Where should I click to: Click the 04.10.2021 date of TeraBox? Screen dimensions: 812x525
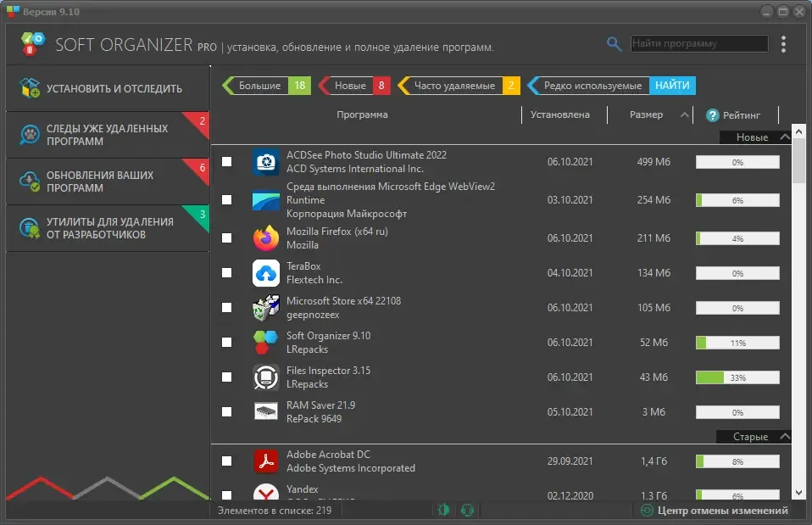pyautogui.click(x=570, y=272)
